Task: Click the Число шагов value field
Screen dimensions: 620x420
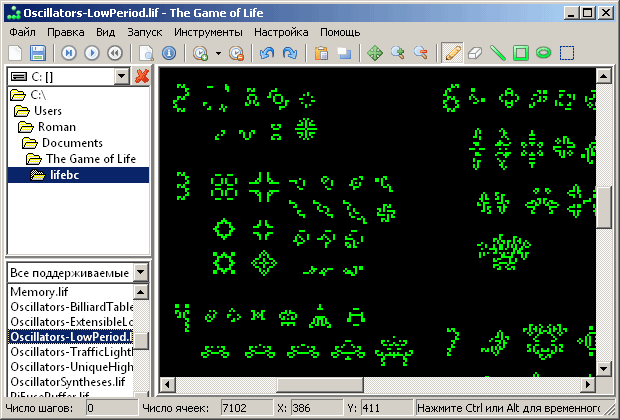Action: [x=112, y=408]
